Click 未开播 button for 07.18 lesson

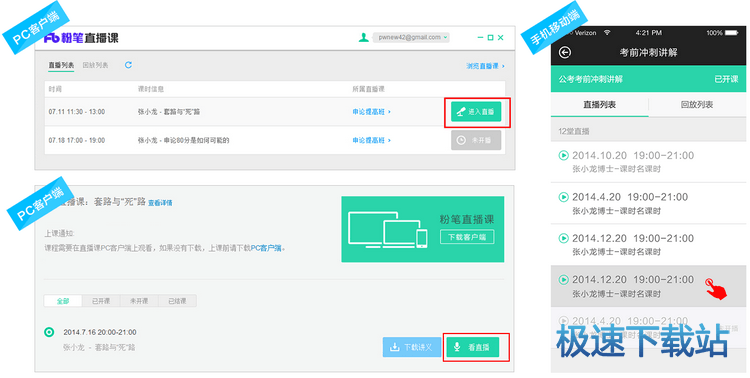[x=476, y=141]
